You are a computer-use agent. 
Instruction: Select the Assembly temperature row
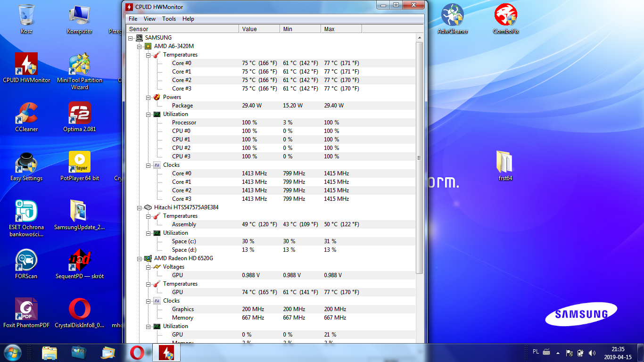coord(271,224)
